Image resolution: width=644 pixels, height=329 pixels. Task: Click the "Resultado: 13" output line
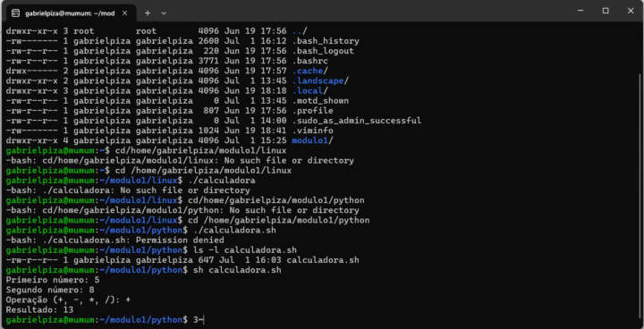click(x=40, y=310)
